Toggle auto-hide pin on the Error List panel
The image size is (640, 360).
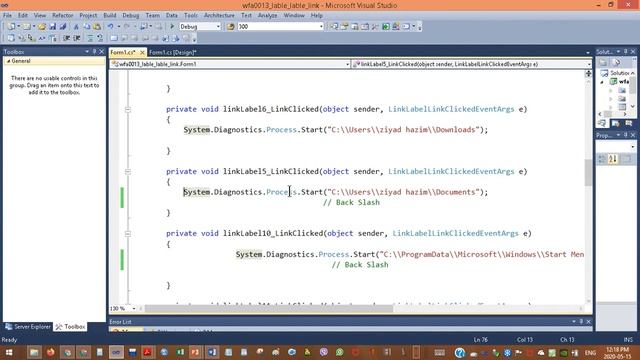581,322
